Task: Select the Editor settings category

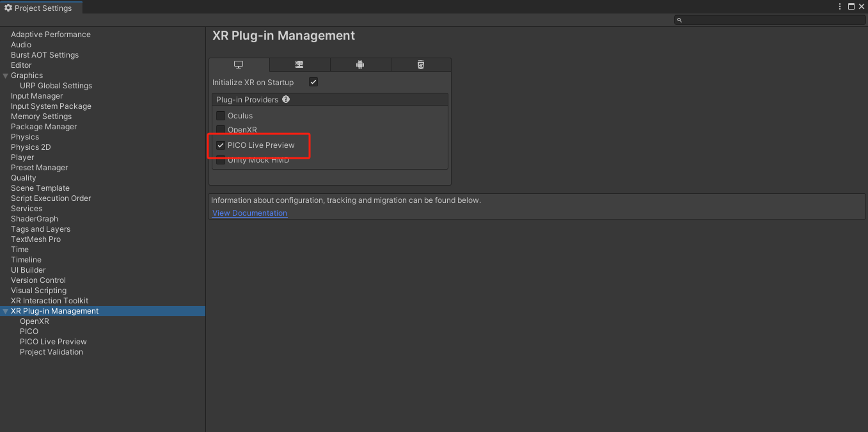Action: pos(21,65)
